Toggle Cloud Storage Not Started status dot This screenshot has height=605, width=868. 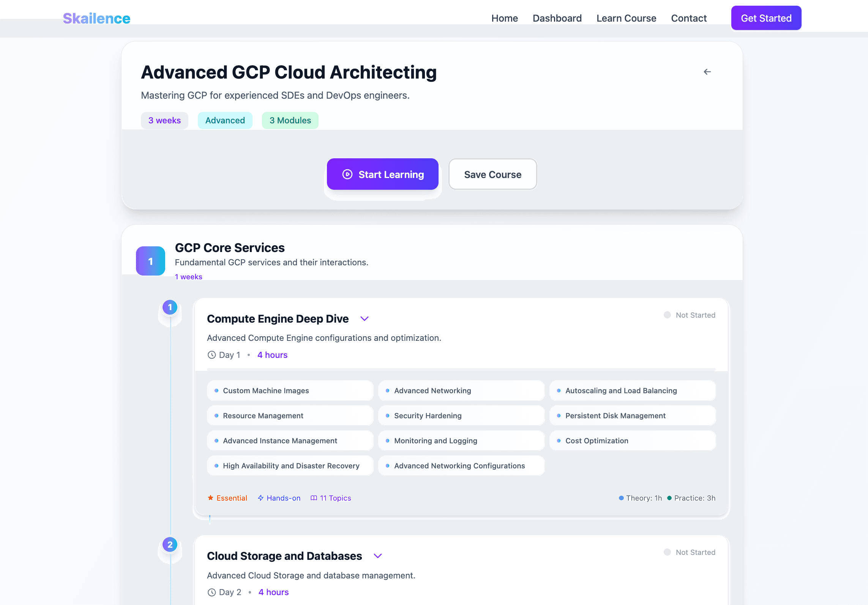pos(667,552)
